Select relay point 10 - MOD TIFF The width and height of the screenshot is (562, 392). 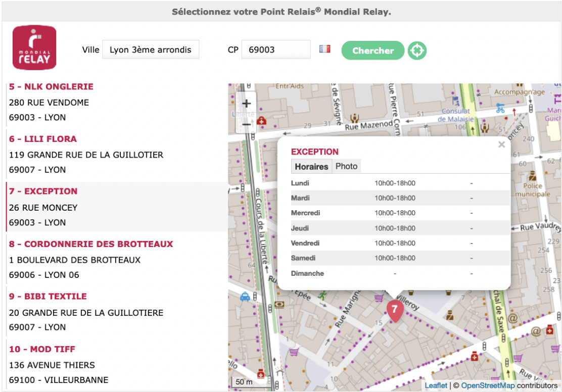[x=42, y=349]
